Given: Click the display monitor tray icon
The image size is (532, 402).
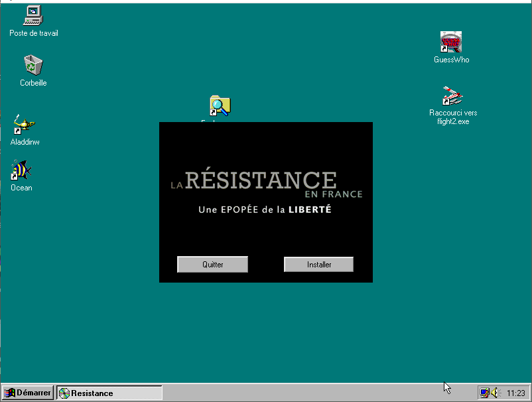Looking at the screenshot, I should tap(484, 393).
